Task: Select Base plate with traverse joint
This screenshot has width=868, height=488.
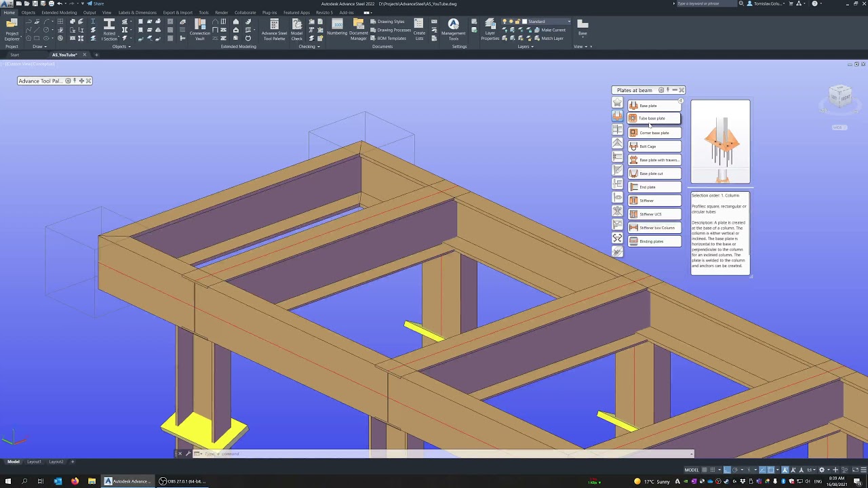Action: (x=654, y=160)
